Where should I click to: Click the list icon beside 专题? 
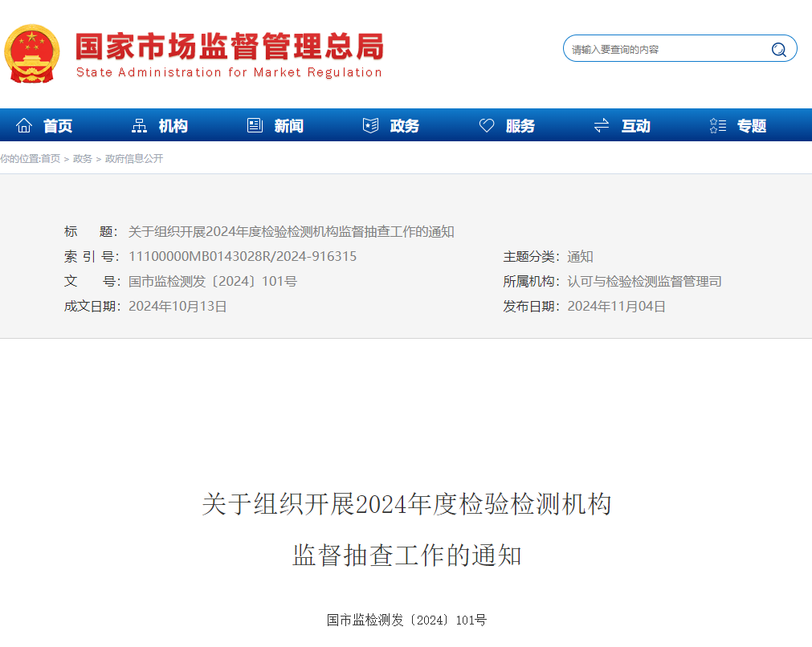[x=718, y=126]
